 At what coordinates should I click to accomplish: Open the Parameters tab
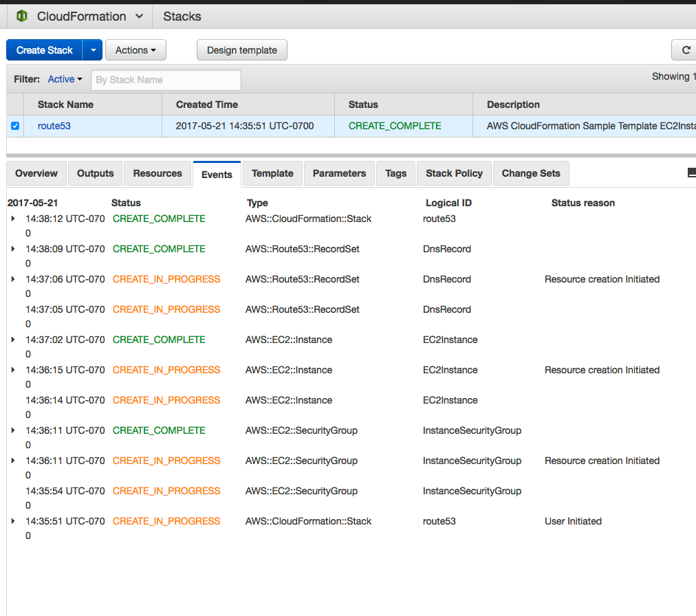[x=339, y=173]
